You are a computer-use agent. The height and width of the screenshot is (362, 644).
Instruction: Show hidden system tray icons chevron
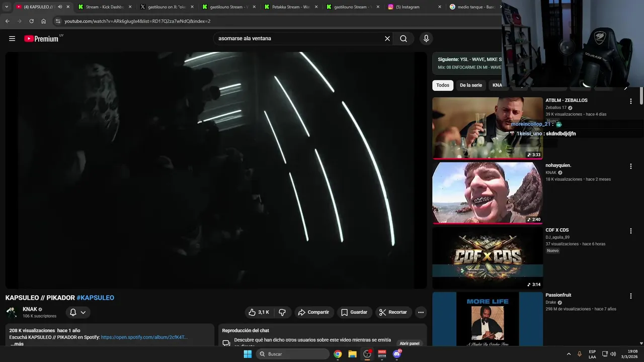[x=569, y=354]
